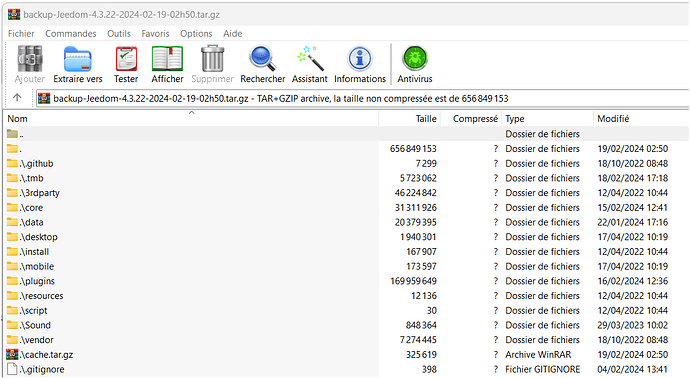Click date 04/02/2024 13:41

(632, 369)
